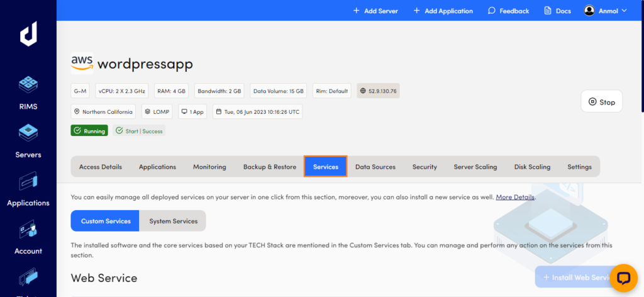Click the Add Server button

[375, 11]
